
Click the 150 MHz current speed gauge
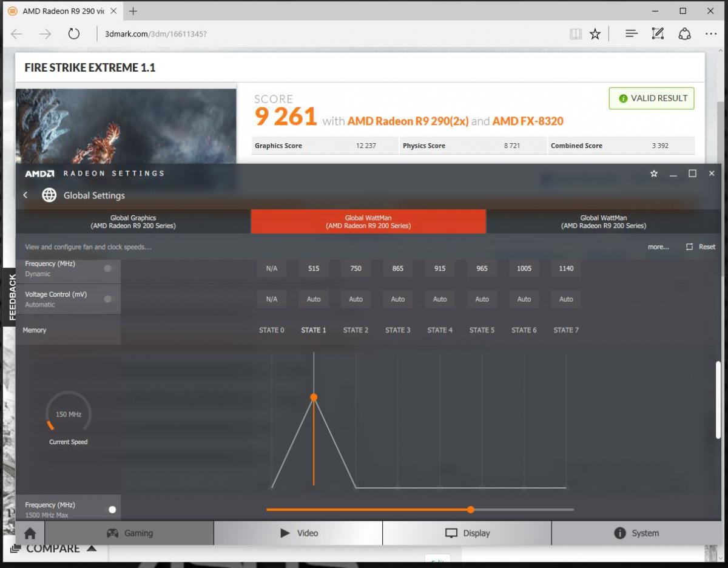pos(69,414)
